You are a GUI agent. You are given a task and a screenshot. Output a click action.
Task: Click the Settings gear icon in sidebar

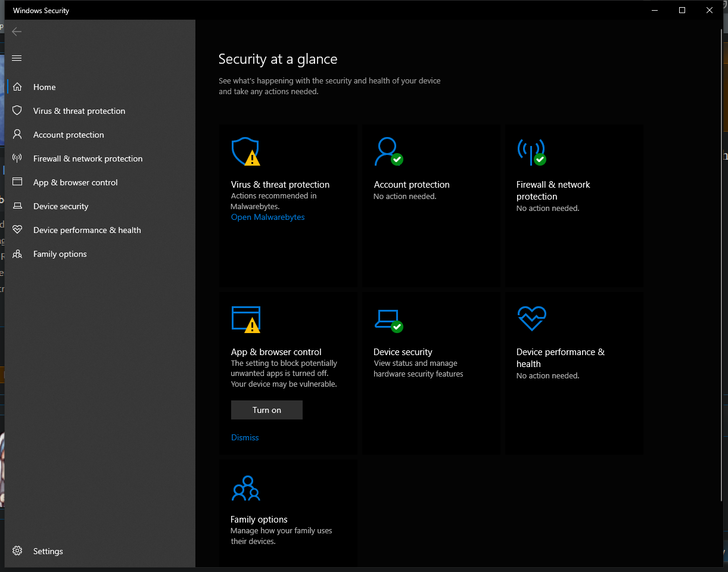[17, 551]
